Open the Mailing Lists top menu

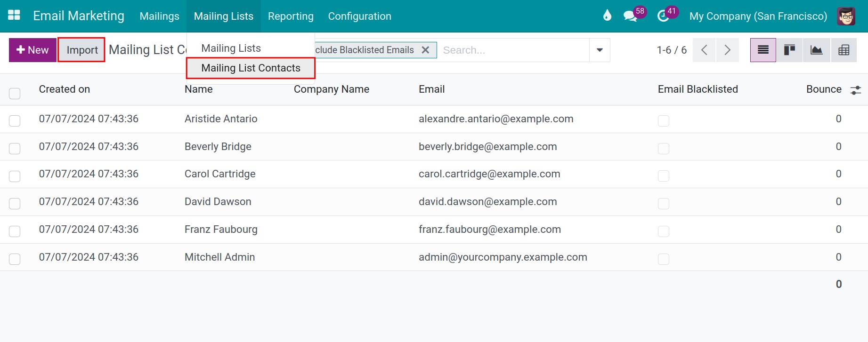coord(224,16)
